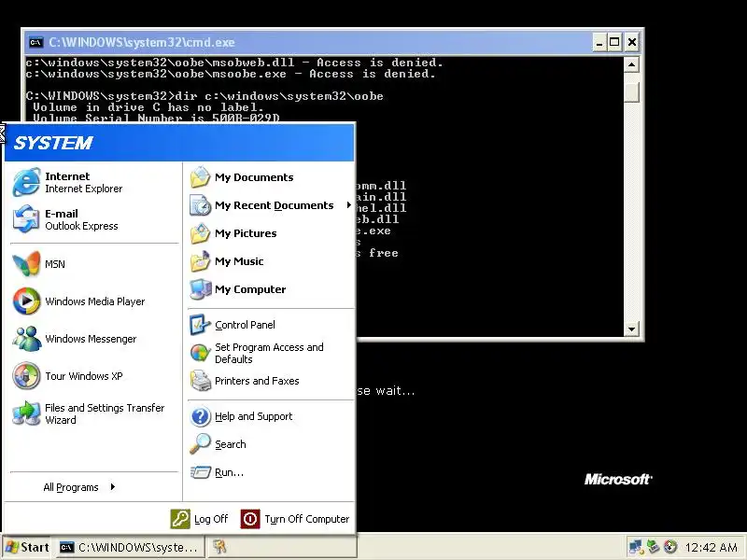This screenshot has width=747, height=560.
Task: Click All Programs label
Action: tap(71, 487)
